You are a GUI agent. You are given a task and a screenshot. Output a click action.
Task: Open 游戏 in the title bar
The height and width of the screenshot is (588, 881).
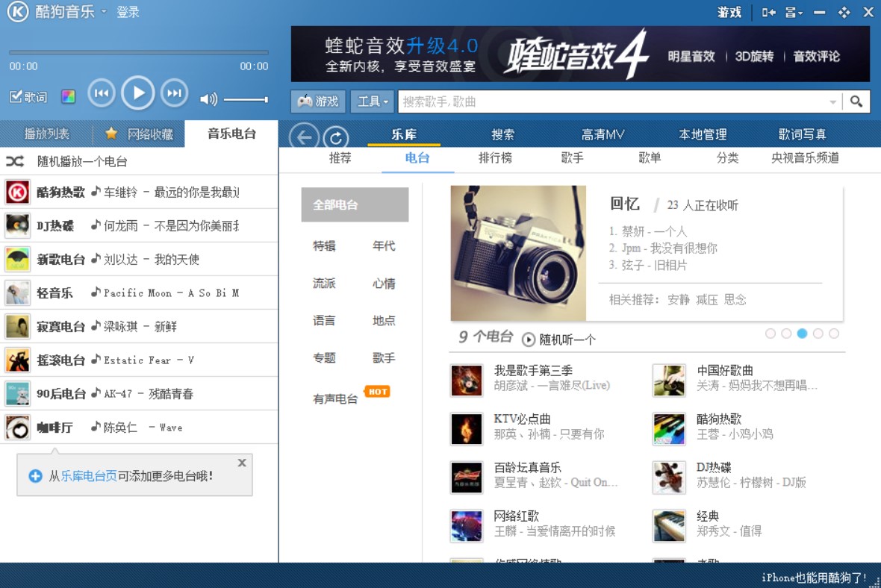pyautogui.click(x=729, y=12)
